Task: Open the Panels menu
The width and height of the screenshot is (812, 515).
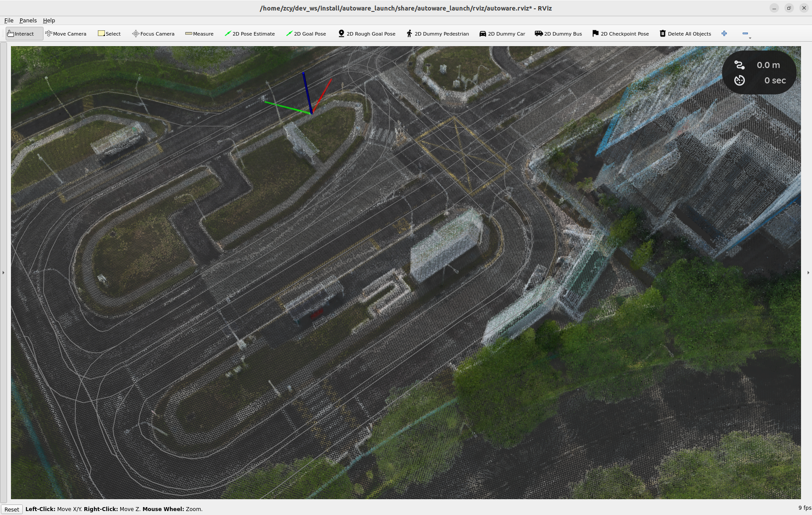Action: tap(28, 21)
